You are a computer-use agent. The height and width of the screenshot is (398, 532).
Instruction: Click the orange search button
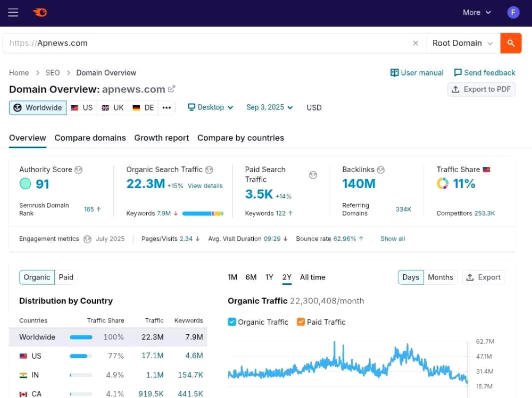point(511,43)
